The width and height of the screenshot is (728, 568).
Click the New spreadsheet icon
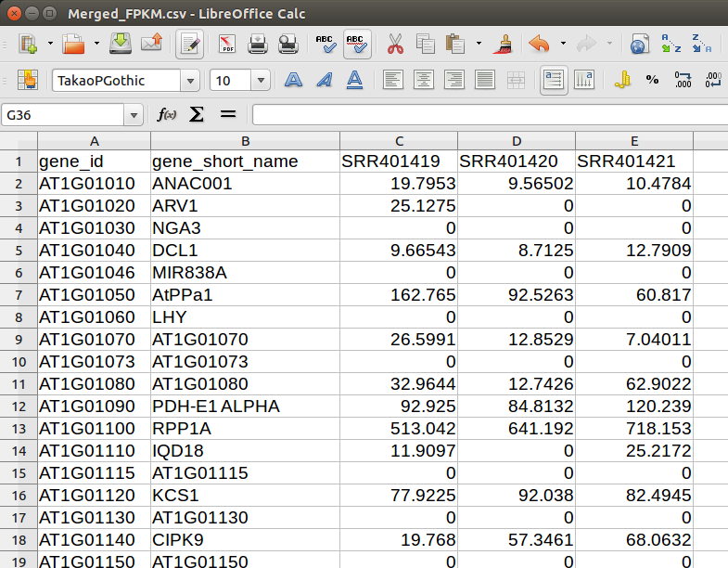point(28,45)
